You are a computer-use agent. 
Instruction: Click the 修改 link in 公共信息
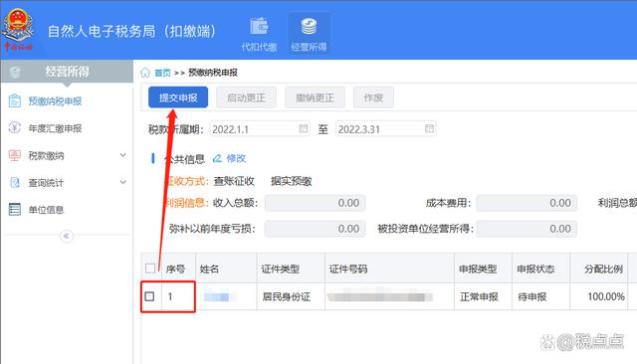(236, 158)
